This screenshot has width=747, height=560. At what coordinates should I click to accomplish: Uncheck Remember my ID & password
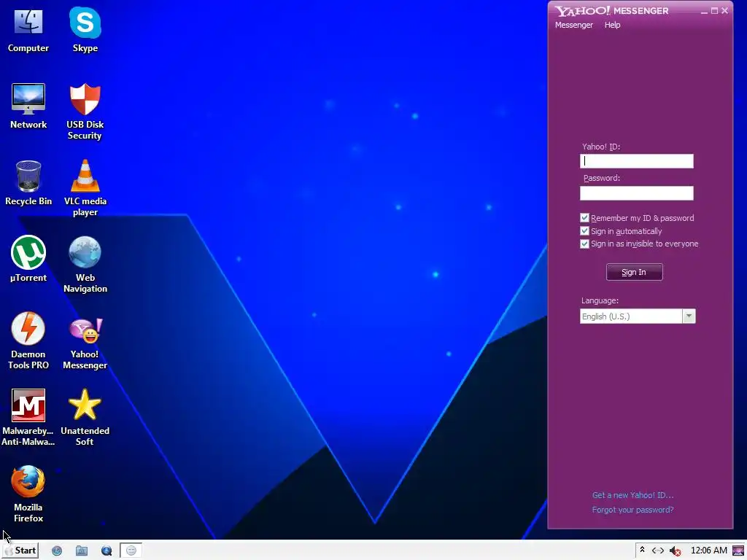[584, 218]
